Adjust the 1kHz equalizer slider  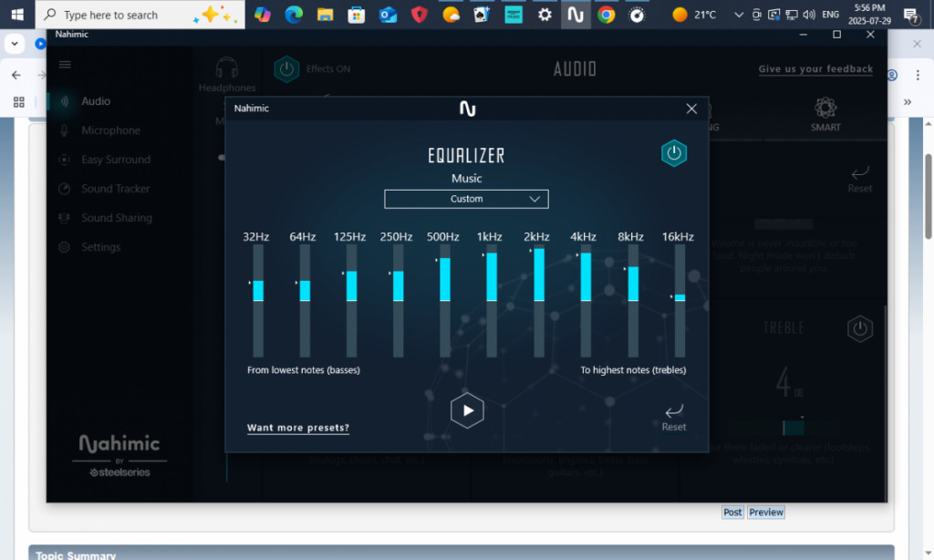(492, 301)
